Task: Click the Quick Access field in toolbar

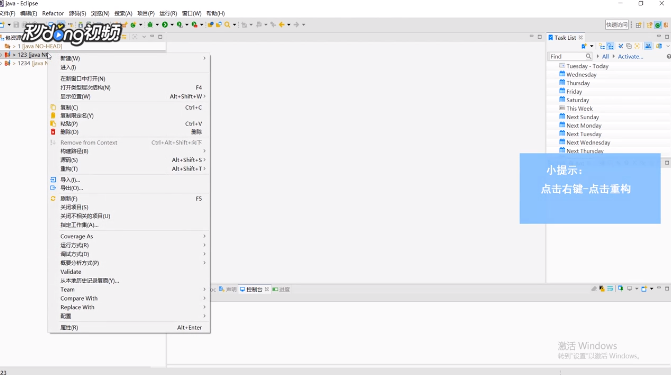Action: 617,25
